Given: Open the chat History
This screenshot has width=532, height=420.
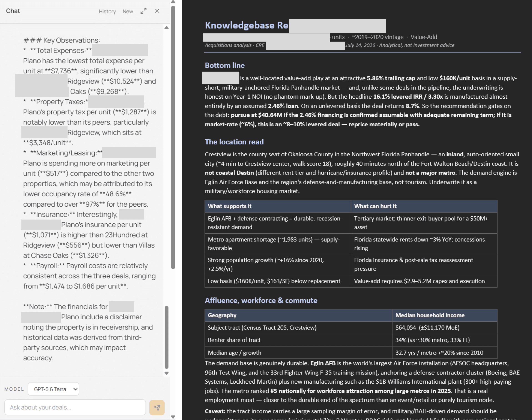Looking at the screenshot, I should 107,11.
